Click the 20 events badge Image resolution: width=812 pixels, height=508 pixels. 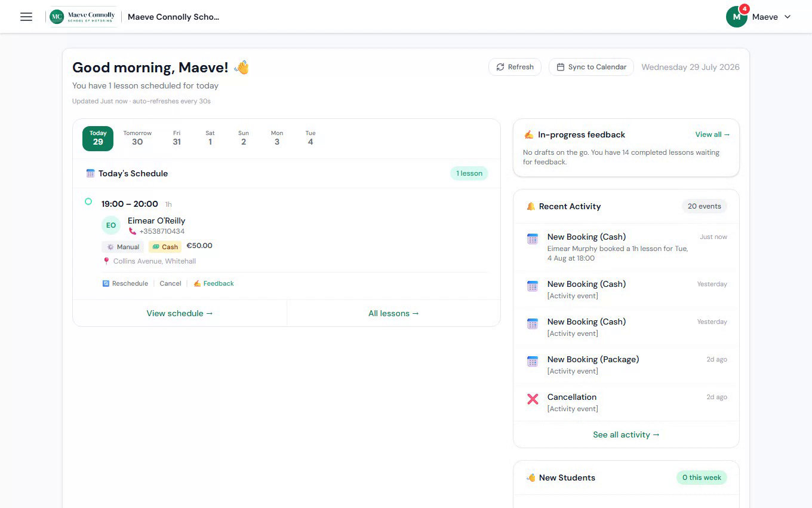(705, 206)
